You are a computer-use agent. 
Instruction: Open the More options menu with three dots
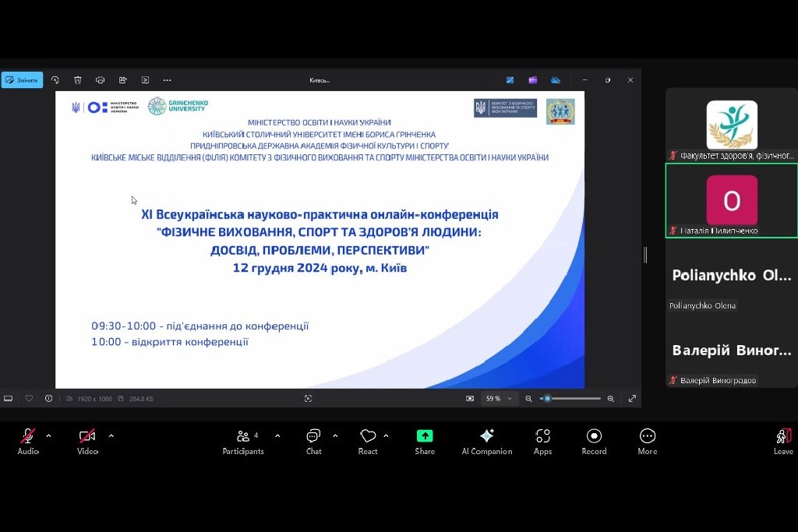pos(167,79)
